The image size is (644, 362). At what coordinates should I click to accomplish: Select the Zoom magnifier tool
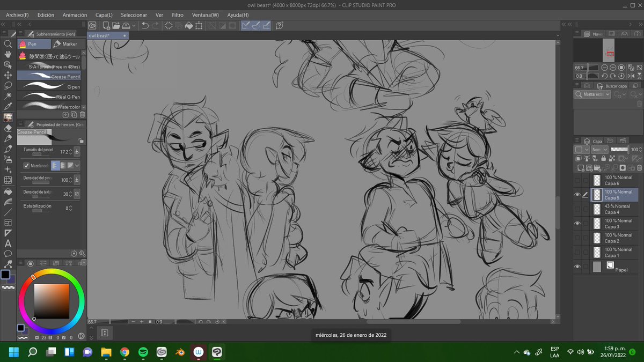click(x=8, y=44)
